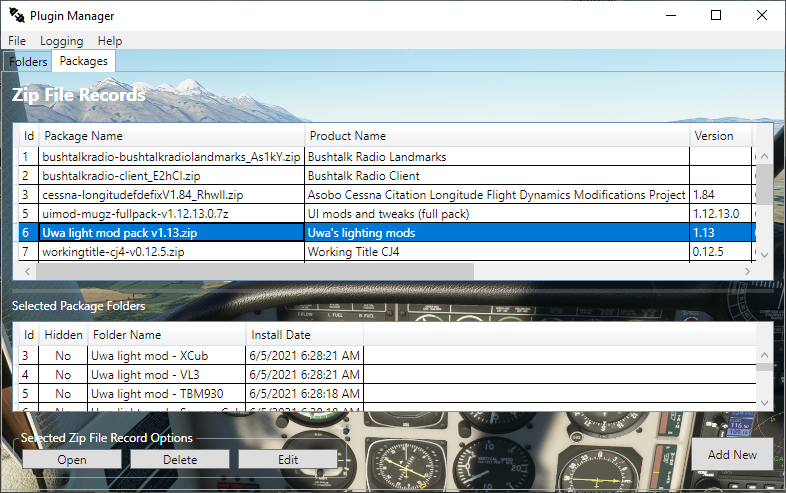This screenshot has width=786, height=493.
Task: Sort package folders by Hidden column
Action: click(x=63, y=335)
